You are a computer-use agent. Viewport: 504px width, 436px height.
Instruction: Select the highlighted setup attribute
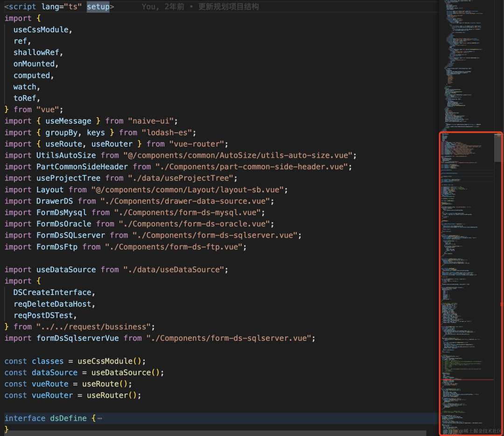pyautogui.click(x=98, y=7)
